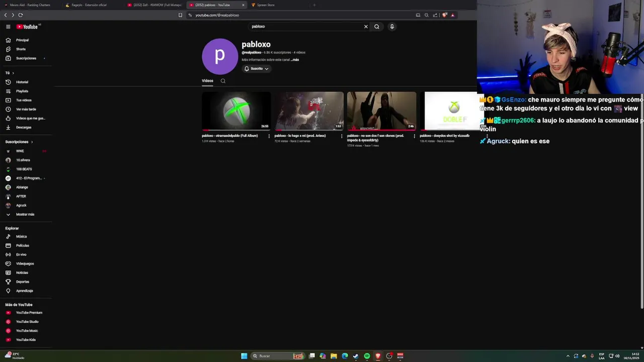Open a new browser tab
644x362 pixels.
pyautogui.click(x=314, y=5)
